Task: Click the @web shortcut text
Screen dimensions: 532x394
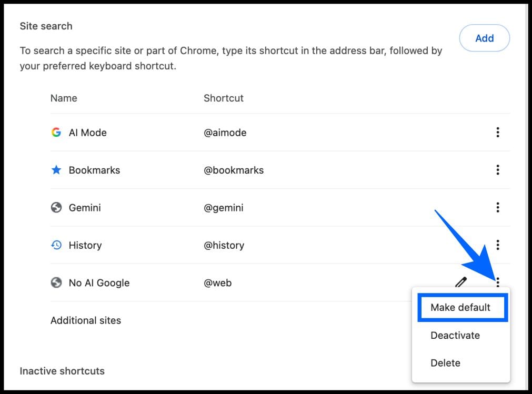Action: [x=218, y=283]
